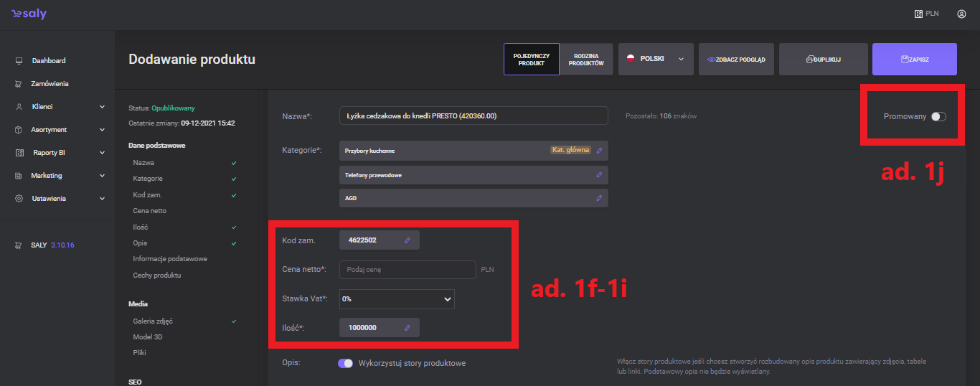Viewport: 980px width, 386px height.
Task: Click the Duplikuj button
Action: 823,60
